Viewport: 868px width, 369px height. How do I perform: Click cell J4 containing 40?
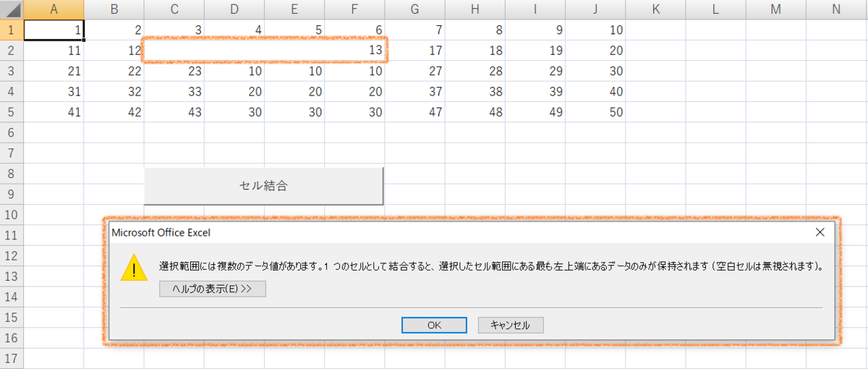[595, 92]
